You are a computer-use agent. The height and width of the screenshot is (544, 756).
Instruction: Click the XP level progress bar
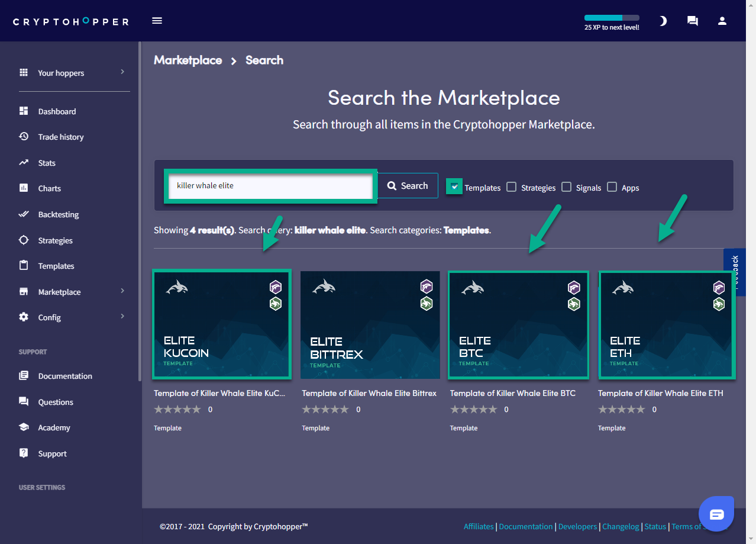point(612,18)
